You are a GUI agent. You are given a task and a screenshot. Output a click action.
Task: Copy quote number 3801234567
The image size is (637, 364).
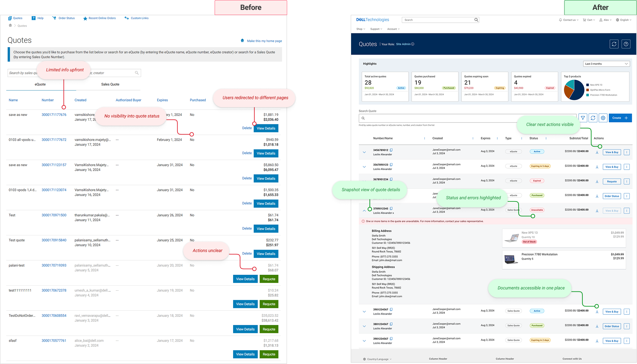(x=391, y=324)
